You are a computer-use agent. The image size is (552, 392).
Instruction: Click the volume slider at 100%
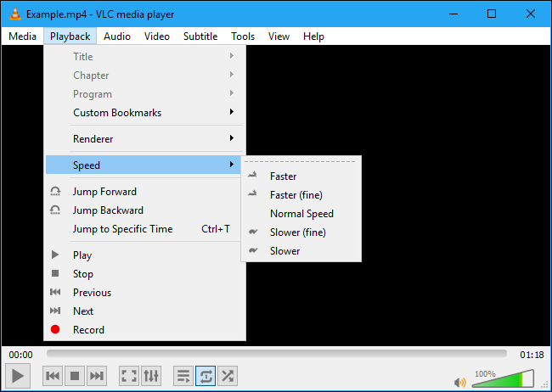[x=504, y=378]
